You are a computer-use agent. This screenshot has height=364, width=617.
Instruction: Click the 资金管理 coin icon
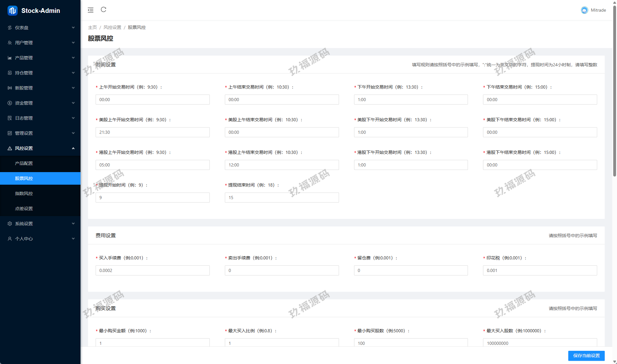click(x=10, y=103)
